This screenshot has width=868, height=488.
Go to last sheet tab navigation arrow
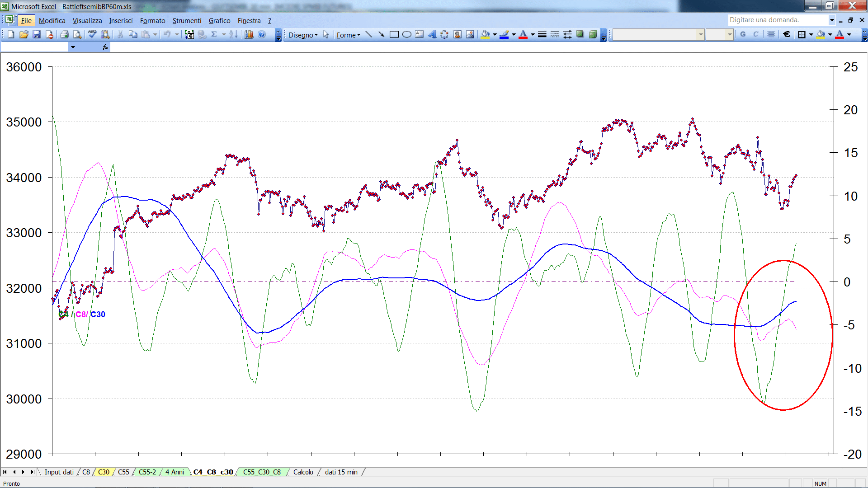pos(32,472)
